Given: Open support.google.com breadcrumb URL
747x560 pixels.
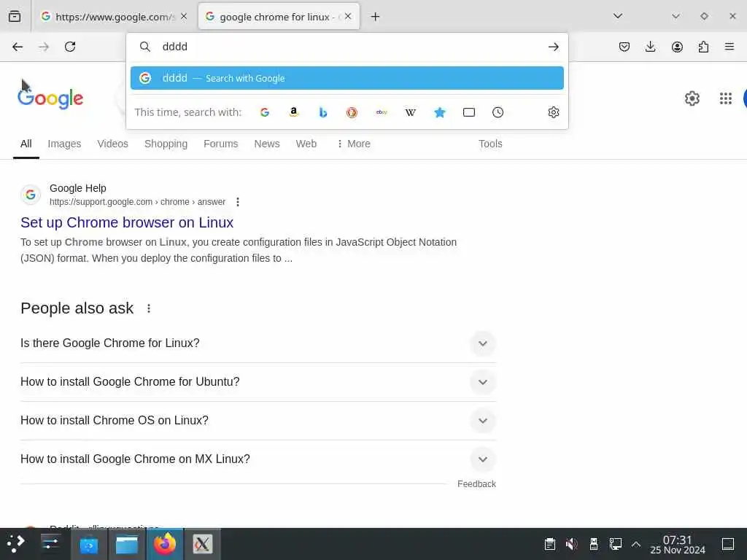Looking at the screenshot, I should click(137, 202).
